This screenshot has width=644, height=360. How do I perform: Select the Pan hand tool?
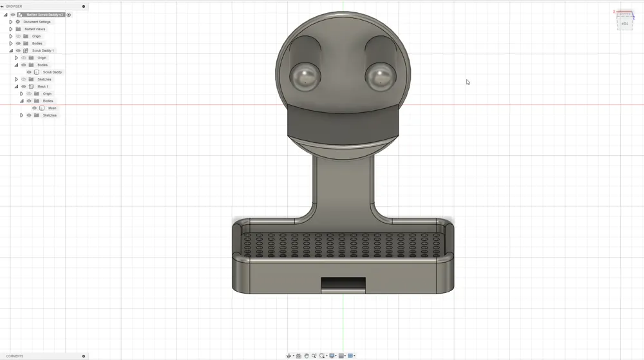point(307,356)
